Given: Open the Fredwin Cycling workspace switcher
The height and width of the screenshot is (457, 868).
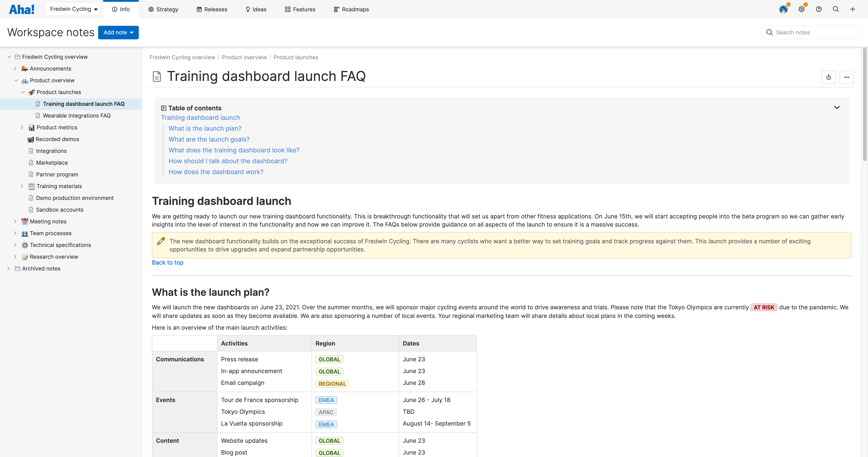Looking at the screenshot, I should (x=73, y=9).
